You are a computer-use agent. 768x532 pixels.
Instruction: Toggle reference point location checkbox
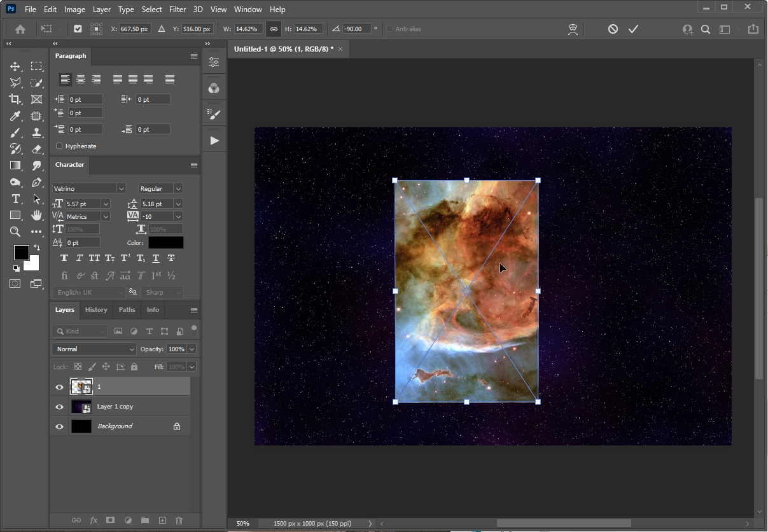click(x=78, y=29)
